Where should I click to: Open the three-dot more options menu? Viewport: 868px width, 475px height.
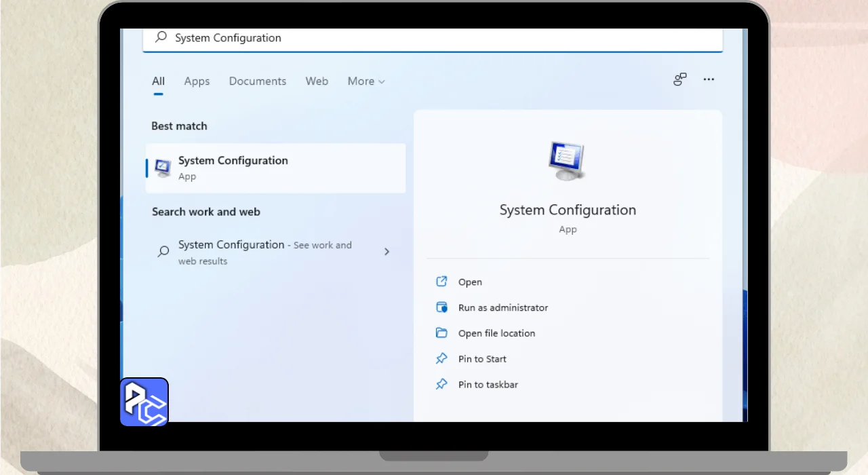[x=709, y=80]
